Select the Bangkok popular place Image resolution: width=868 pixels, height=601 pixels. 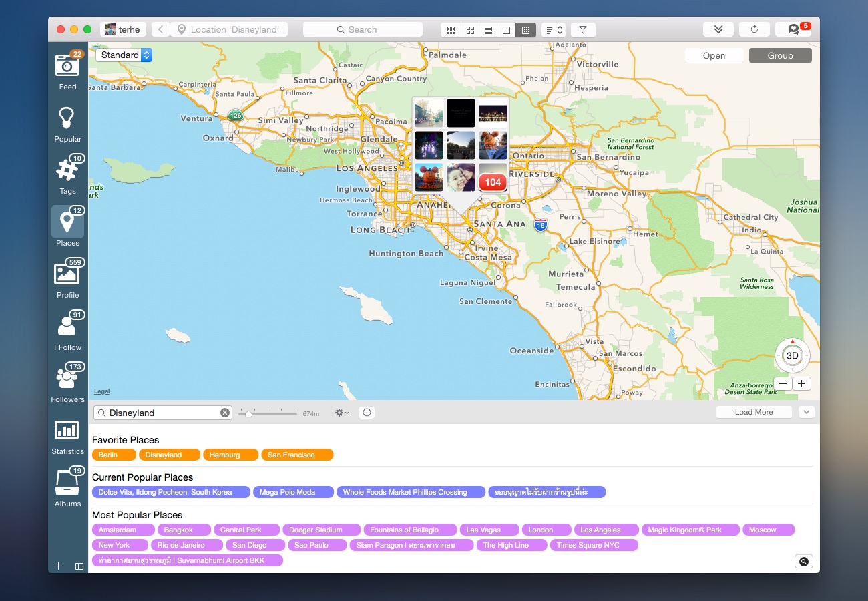(184, 530)
